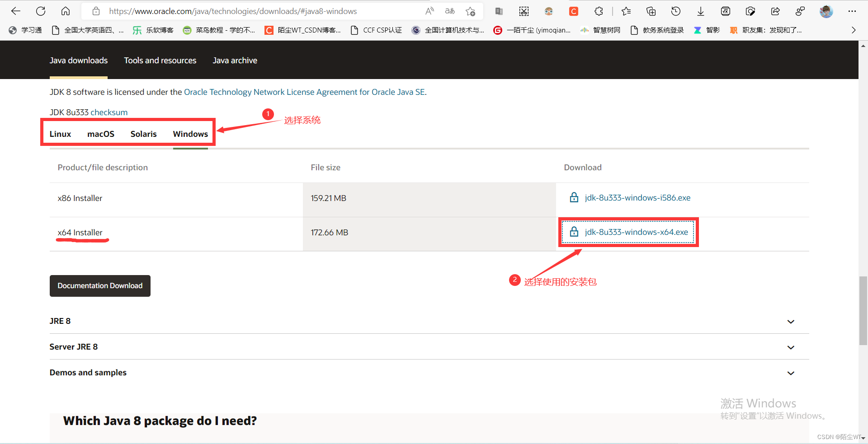Click the page vertical scrollbar thumb
868x444 pixels.
coord(863,311)
